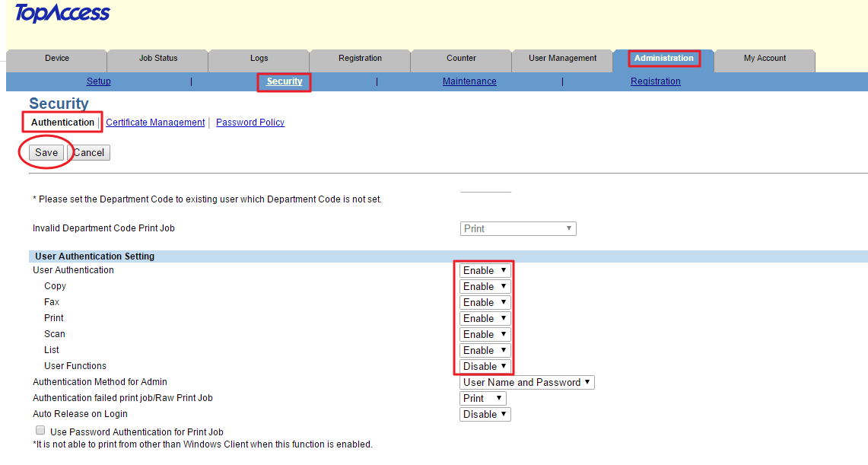868x465 pixels.
Task: Click the TopAccess logo
Action: (61, 13)
